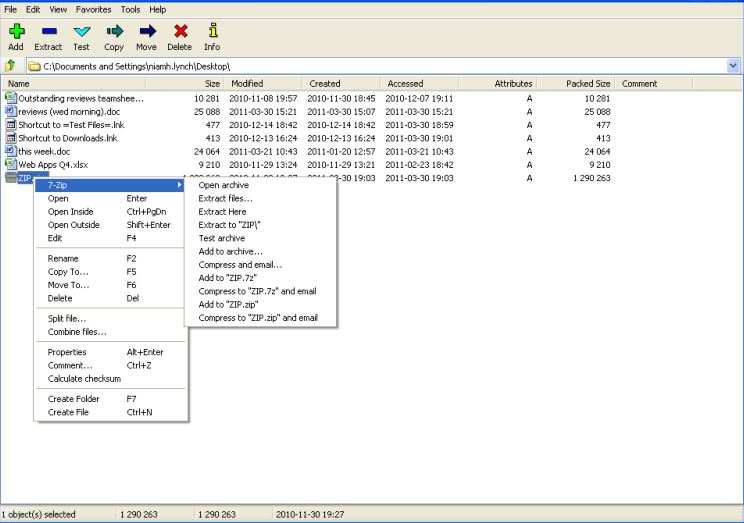Choose Open archive in submenu

[x=260, y=185]
